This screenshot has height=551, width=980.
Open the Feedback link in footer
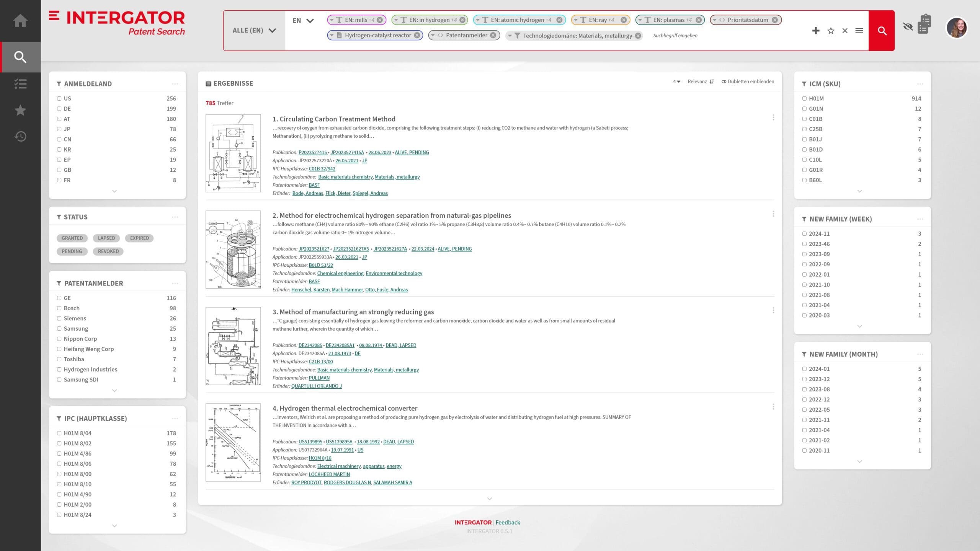click(x=508, y=522)
